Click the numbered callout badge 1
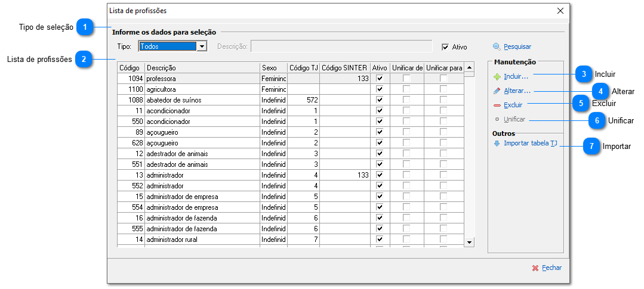The width and height of the screenshot is (644, 289). (87, 27)
